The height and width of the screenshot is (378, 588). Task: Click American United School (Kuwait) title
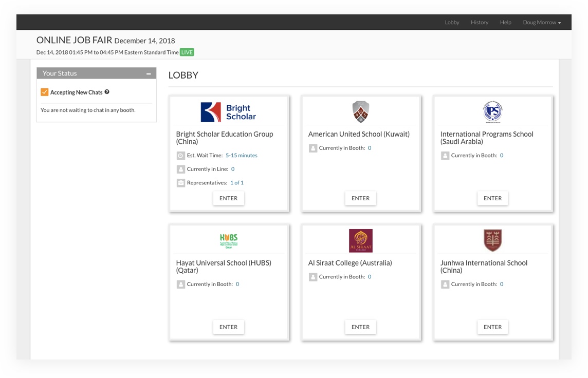tap(359, 134)
